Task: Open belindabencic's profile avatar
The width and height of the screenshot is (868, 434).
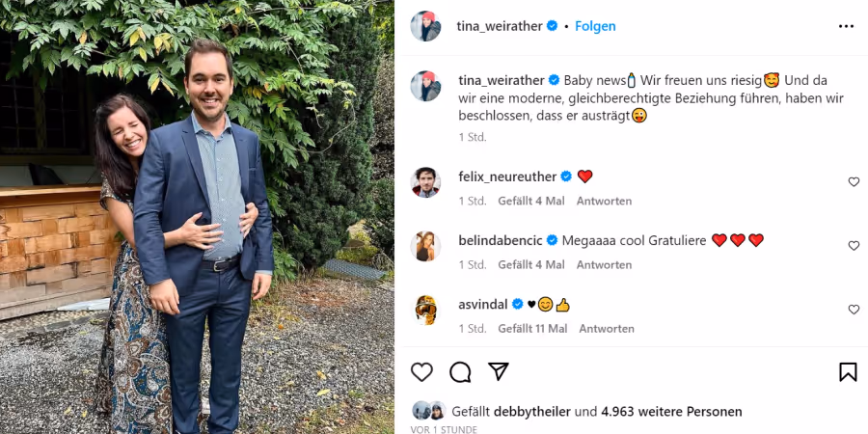Action: click(425, 246)
